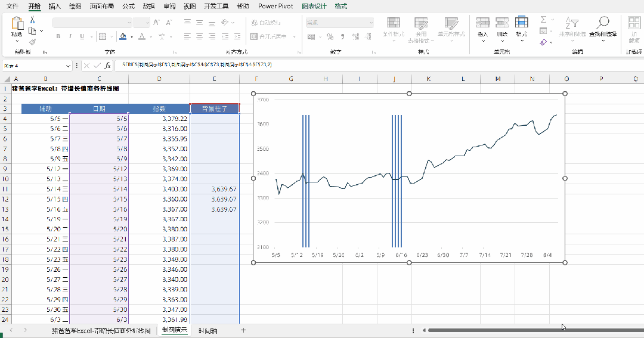Image resolution: width=644 pixels, height=338 pixels.
Task: Open the 插入 ribbon tab
Action: click(54, 6)
